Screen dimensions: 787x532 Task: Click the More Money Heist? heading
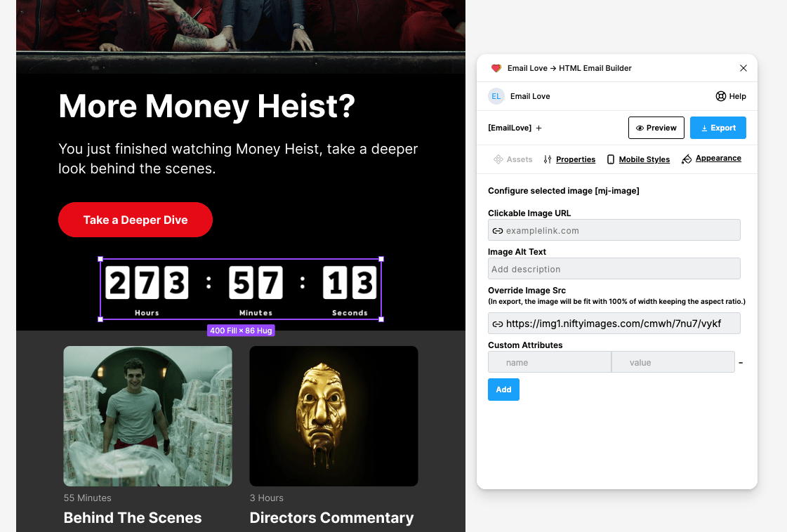[x=207, y=106]
